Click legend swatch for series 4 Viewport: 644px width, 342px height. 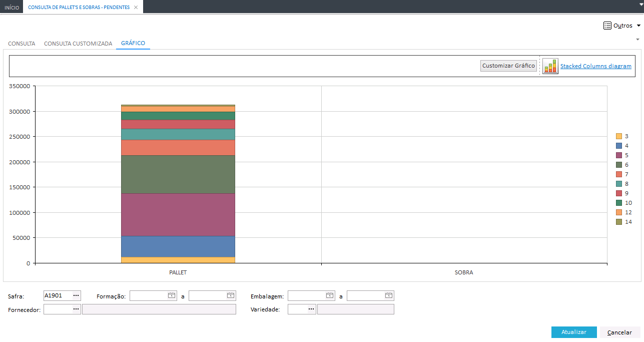click(619, 146)
